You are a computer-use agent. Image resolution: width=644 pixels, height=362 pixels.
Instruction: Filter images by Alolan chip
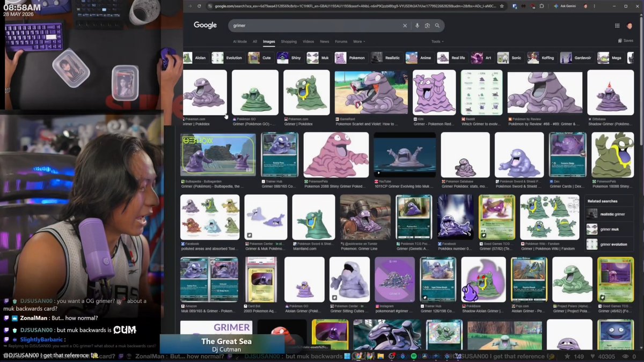pyautogui.click(x=194, y=58)
